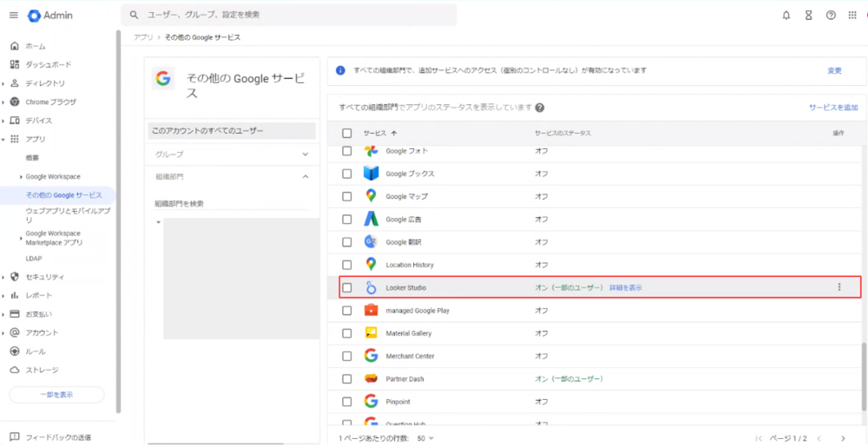
Task: Click the managed Google Play briefcase icon
Action: tap(371, 311)
